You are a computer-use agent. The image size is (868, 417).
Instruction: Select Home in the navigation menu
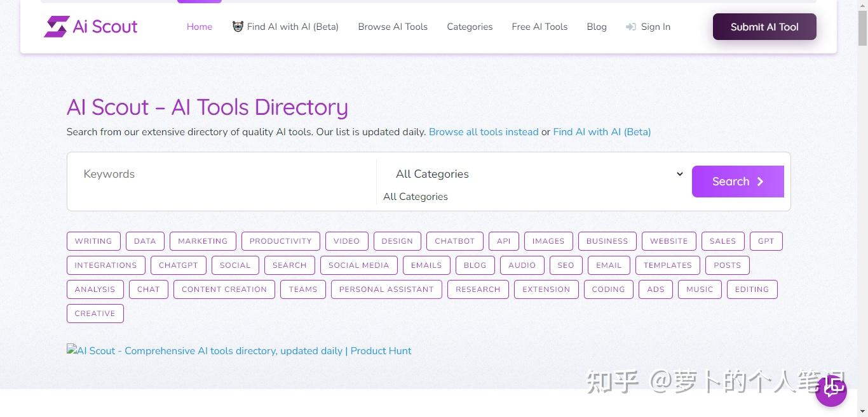(199, 27)
